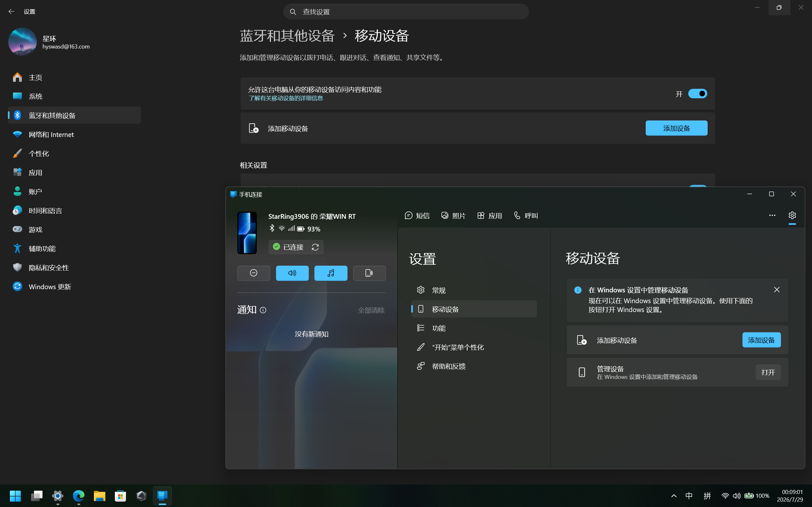Open 网络和 Internet settings
Image resolution: width=812 pixels, height=507 pixels.
tap(74, 134)
